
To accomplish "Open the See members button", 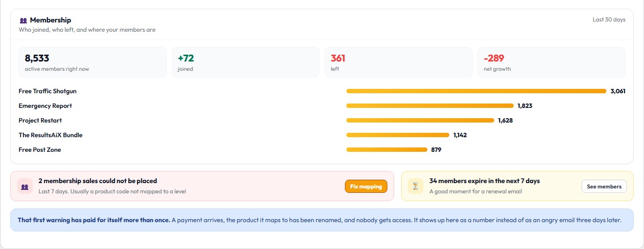I will 604,187.
